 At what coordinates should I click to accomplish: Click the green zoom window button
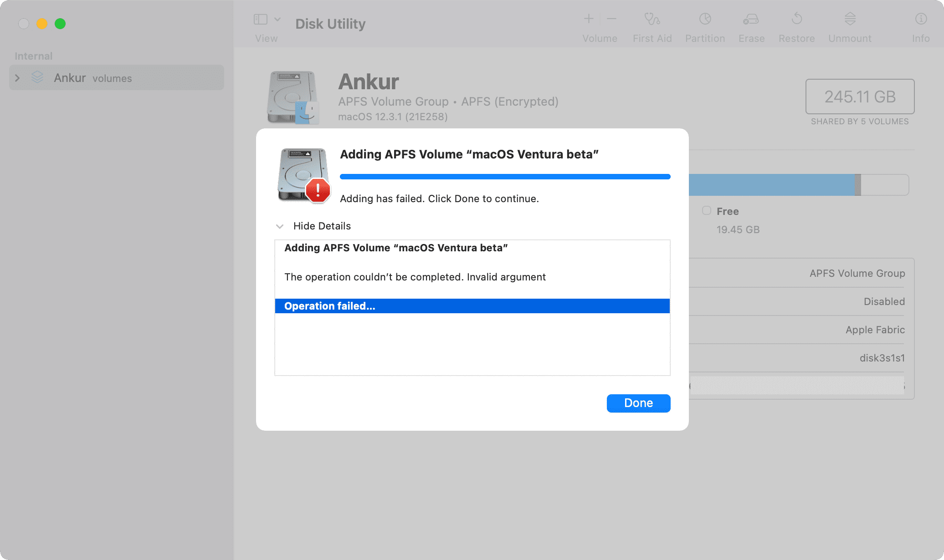(60, 24)
